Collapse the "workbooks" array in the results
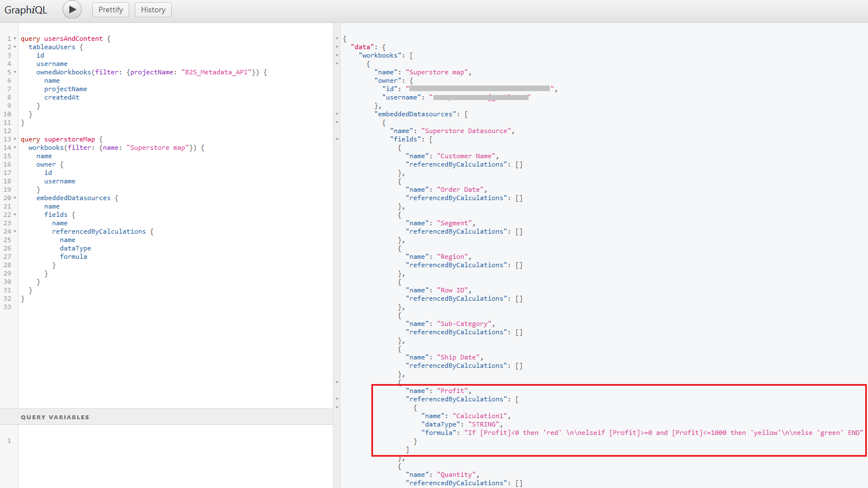This screenshot has width=868, height=488. 337,55
